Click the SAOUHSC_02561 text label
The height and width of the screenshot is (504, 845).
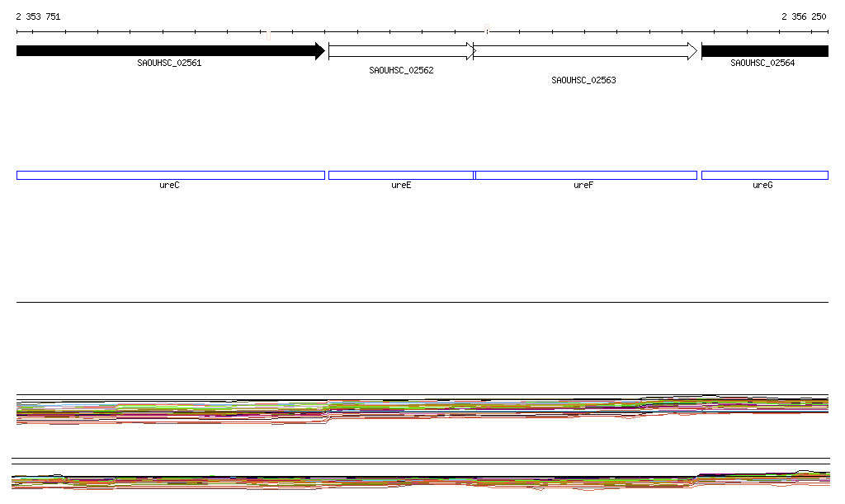tap(169, 63)
